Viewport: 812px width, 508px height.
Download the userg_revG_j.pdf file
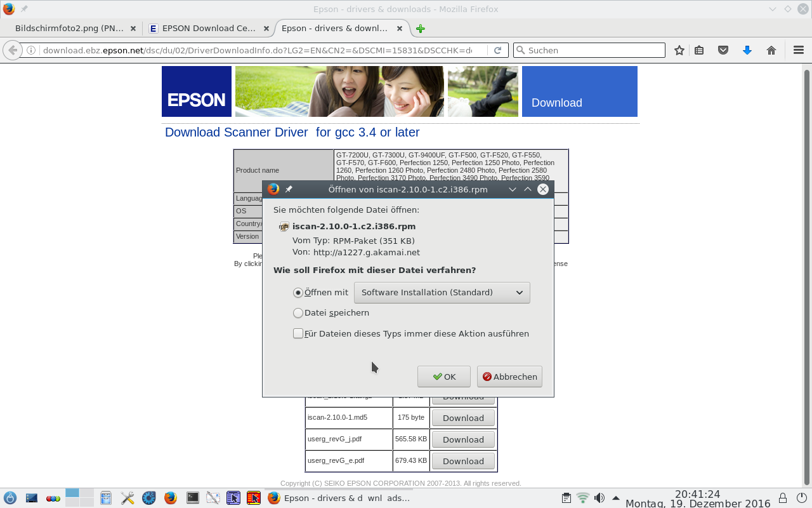tap(463, 439)
